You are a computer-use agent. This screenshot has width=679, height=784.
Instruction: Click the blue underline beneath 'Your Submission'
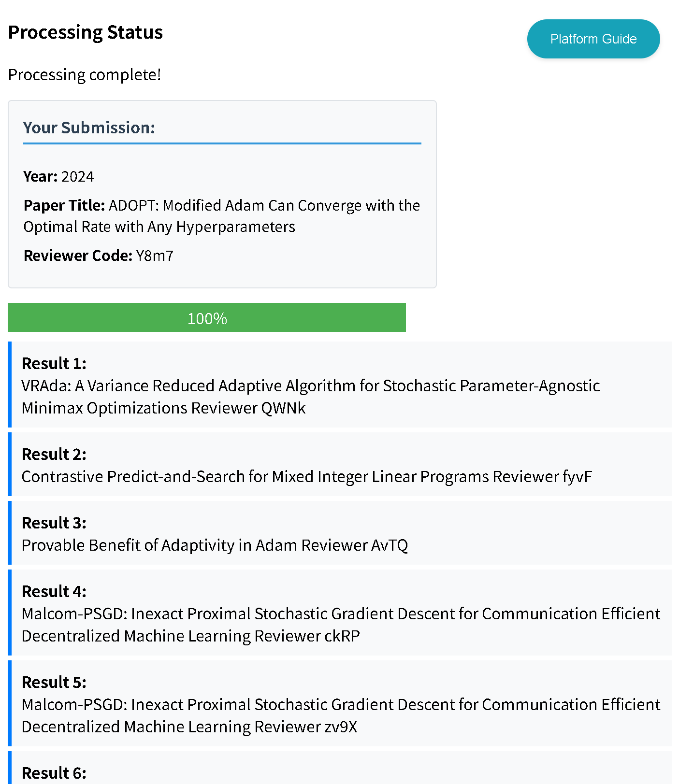[222, 143]
